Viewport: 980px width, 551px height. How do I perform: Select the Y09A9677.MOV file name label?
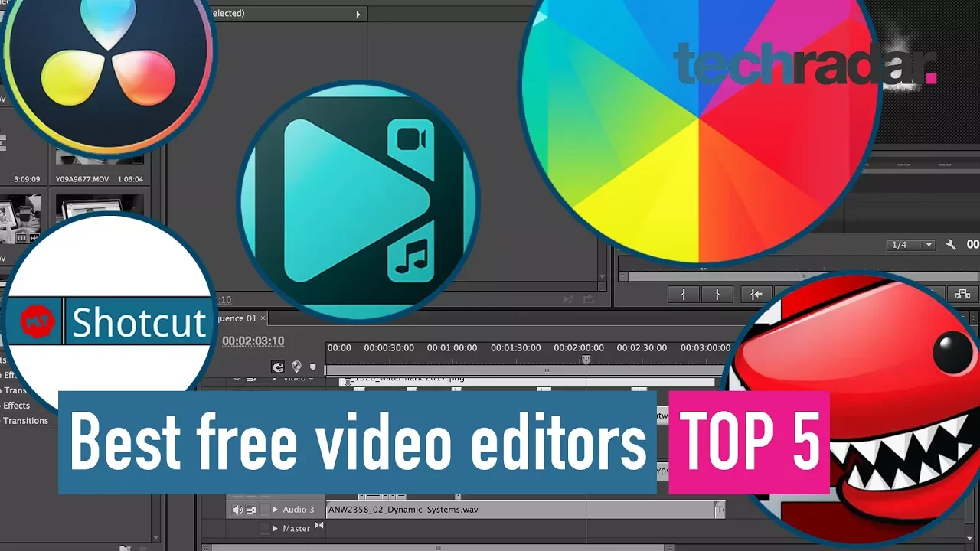(83, 179)
